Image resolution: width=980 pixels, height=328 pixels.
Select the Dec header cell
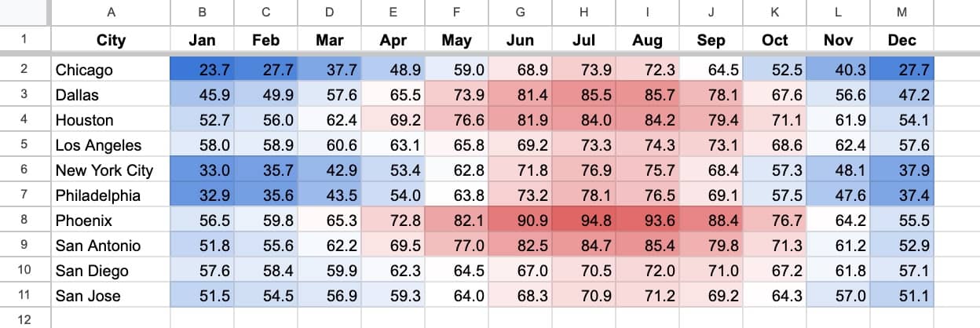901,40
